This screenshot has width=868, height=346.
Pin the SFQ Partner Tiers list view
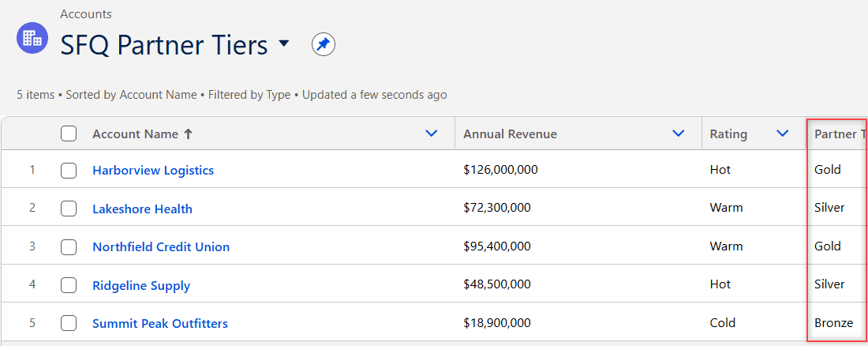click(x=324, y=43)
